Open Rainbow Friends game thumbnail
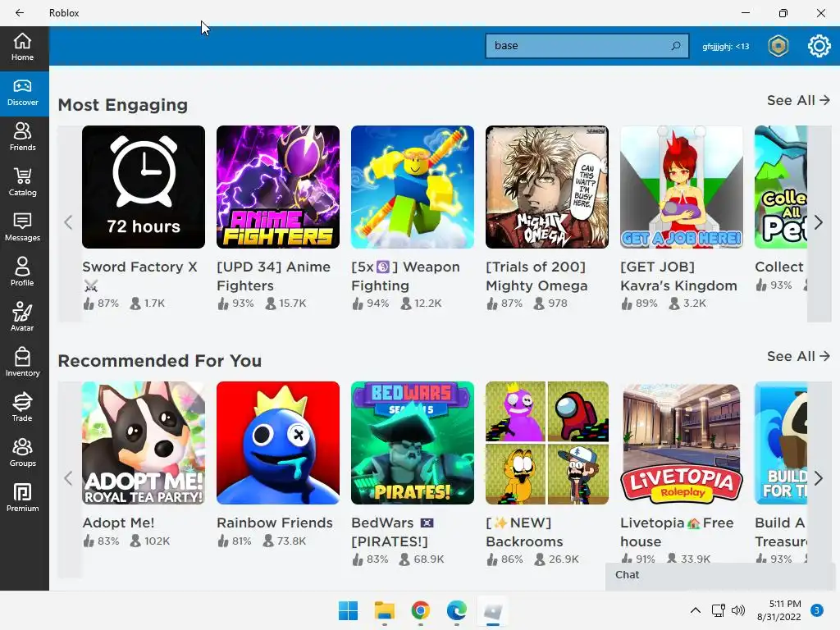The width and height of the screenshot is (840, 630). tap(278, 443)
